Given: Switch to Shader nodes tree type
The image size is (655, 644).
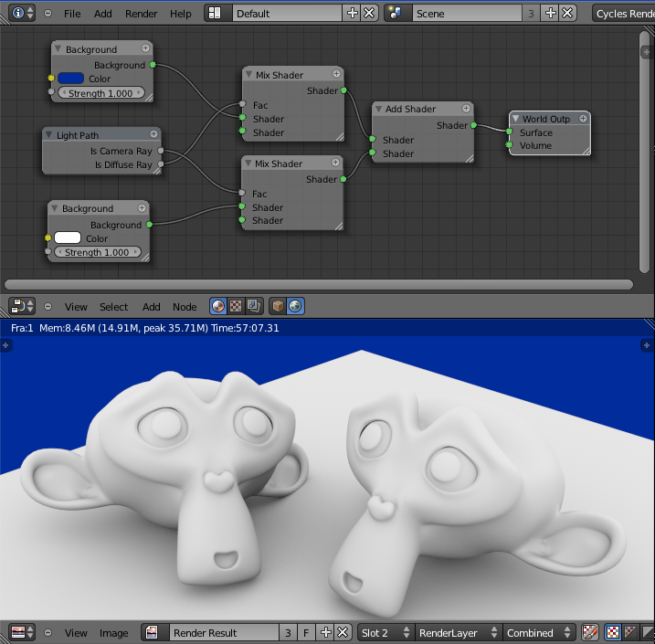Looking at the screenshot, I should click(x=218, y=306).
